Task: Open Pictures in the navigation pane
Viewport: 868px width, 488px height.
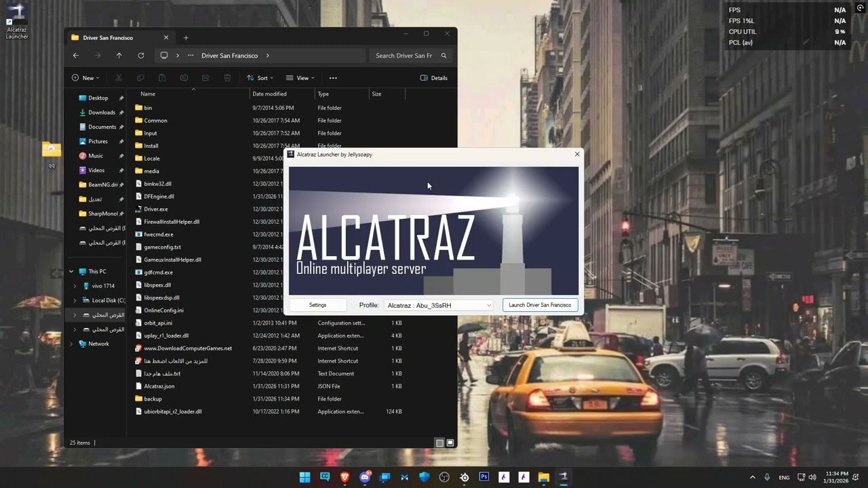Action: point(98,142)
